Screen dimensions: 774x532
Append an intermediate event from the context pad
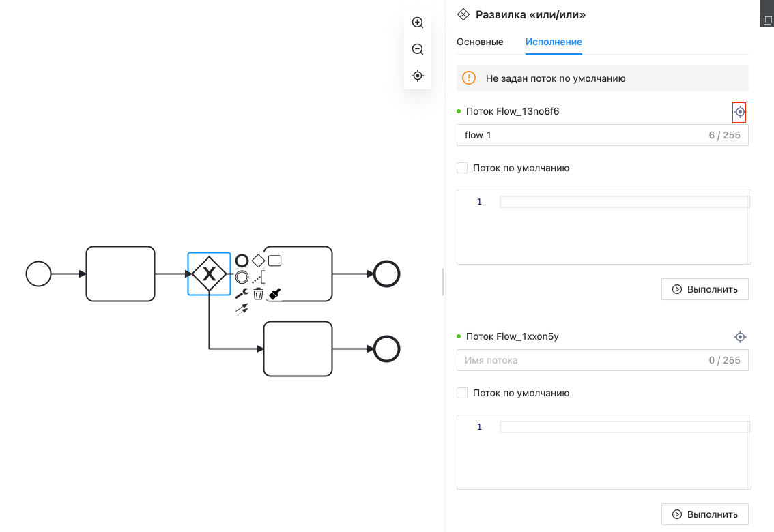tap(242, 277)
